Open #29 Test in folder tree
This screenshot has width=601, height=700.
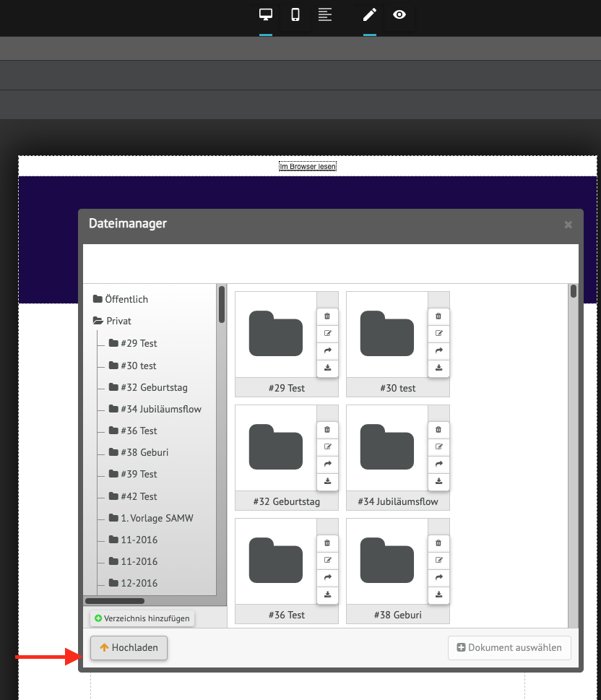click(x=133, y=343)
